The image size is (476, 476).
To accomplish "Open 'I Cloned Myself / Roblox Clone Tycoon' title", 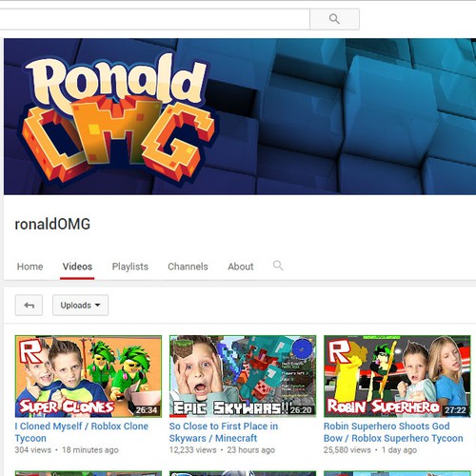I will [82, 432].
